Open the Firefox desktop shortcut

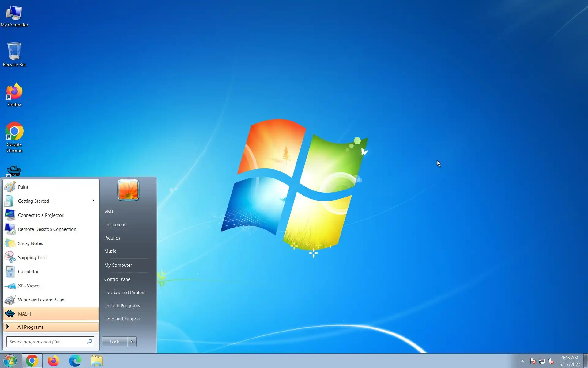pos(14,94)
